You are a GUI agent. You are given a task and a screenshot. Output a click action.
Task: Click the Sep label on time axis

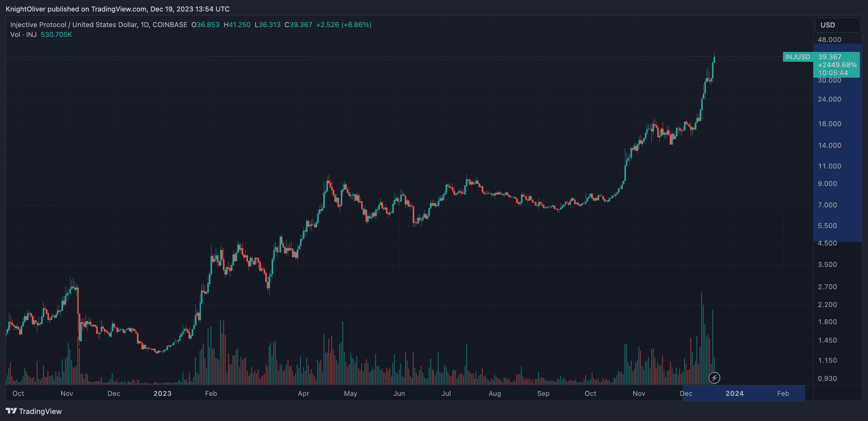tap(543, 393)
